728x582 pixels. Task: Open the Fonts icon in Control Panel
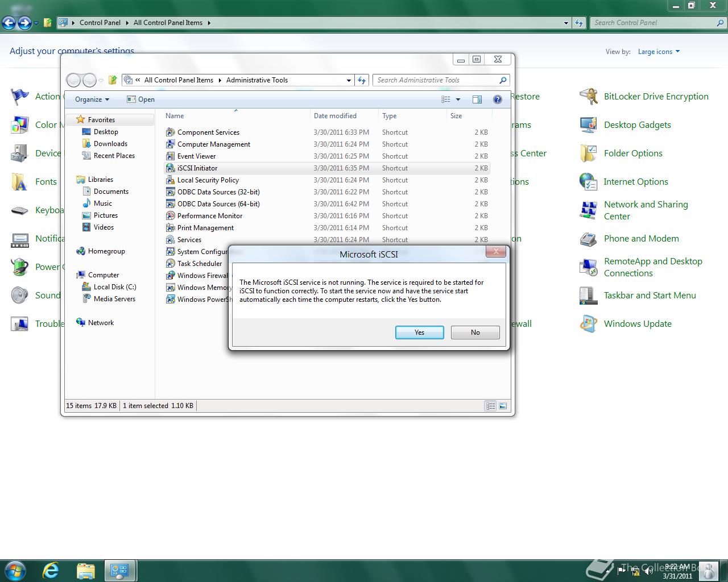[20, 182]
